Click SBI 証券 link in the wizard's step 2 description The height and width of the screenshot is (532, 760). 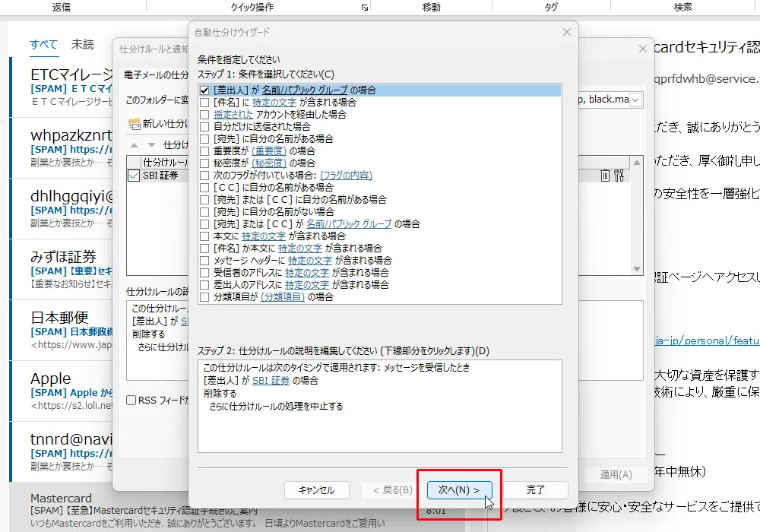click(x=271, y=380)
